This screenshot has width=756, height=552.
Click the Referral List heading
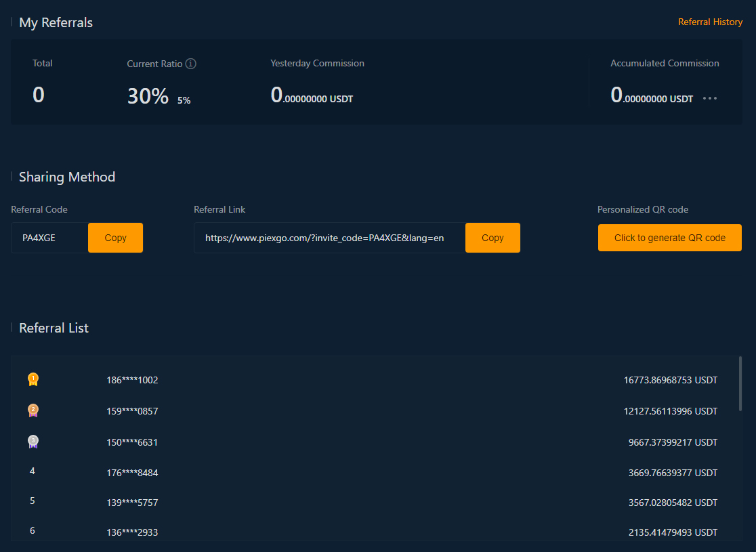[x=54, y=328]
